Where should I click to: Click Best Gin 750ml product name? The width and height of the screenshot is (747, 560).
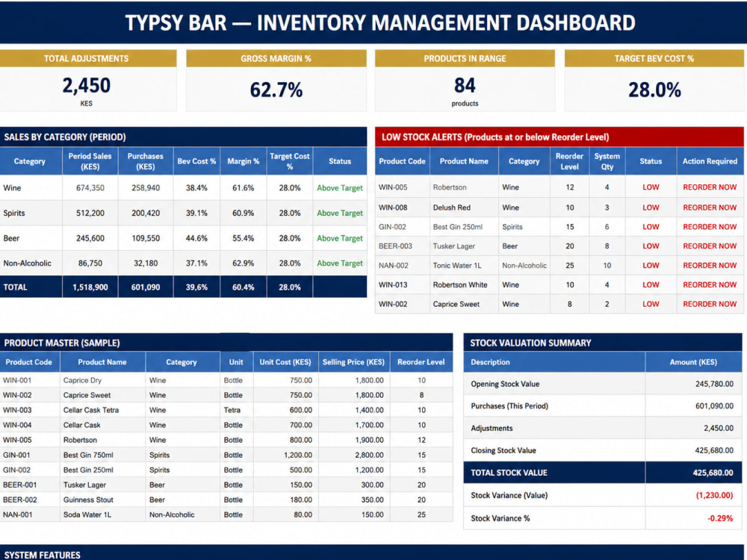(x=88, y=455)
